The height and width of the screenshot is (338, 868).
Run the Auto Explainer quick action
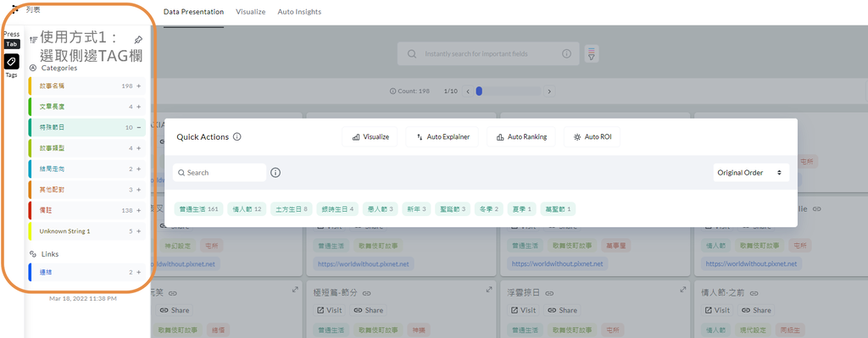[x=442, y=136]
